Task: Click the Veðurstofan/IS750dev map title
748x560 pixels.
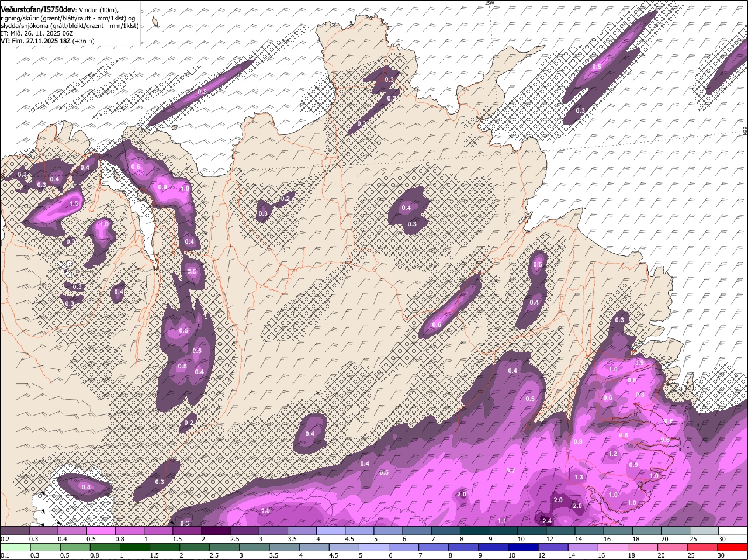Action: pos(39,9)
